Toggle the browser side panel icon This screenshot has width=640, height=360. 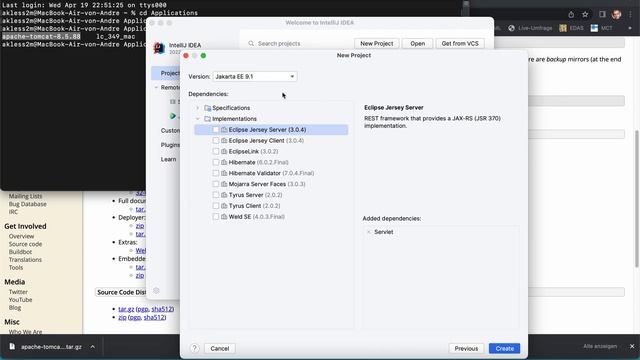(602, 15)
